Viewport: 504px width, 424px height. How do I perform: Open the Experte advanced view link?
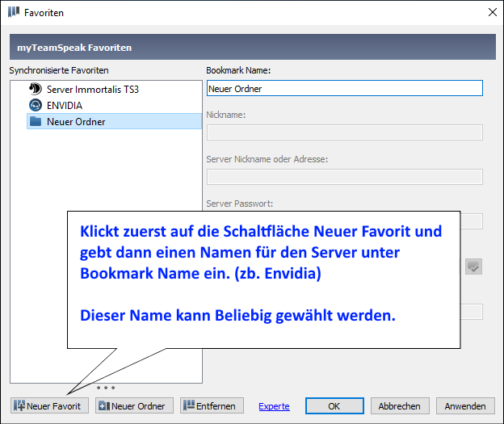274,406
